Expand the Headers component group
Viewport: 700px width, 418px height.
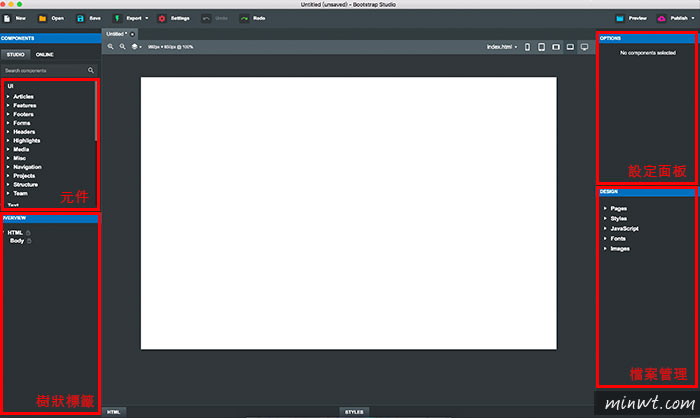coord(8,132)
